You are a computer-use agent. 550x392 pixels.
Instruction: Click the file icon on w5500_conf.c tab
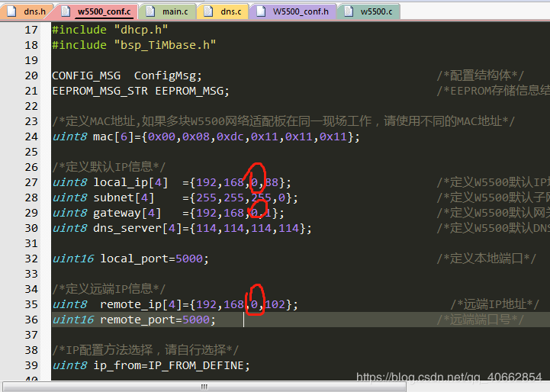(66, 11)
